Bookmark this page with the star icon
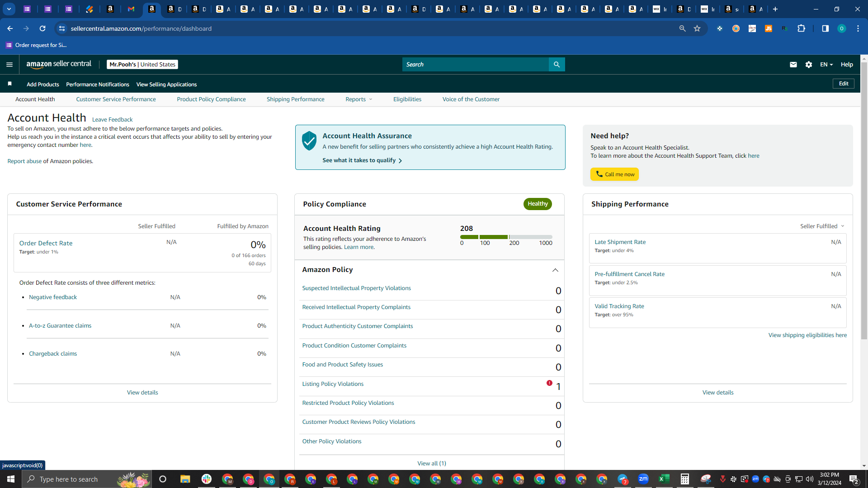 tap(697, 28)
